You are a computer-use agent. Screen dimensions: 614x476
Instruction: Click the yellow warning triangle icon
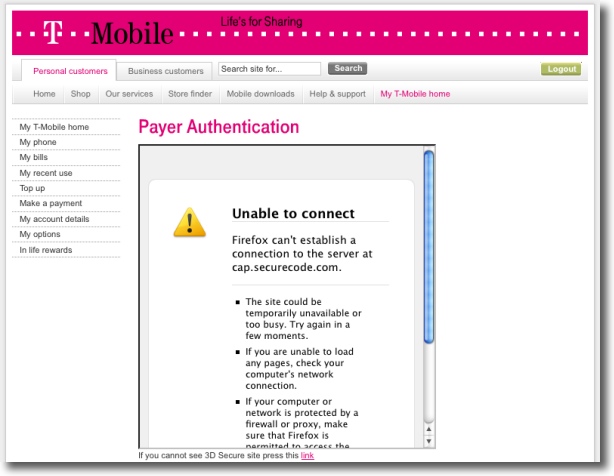point(189,222)
